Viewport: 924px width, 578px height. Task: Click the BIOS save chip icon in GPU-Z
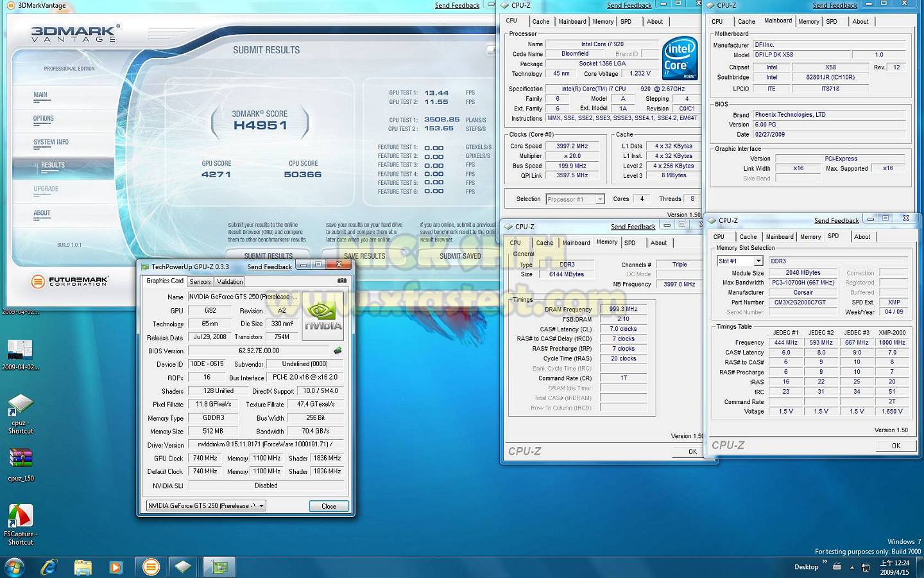click(338, 351)
